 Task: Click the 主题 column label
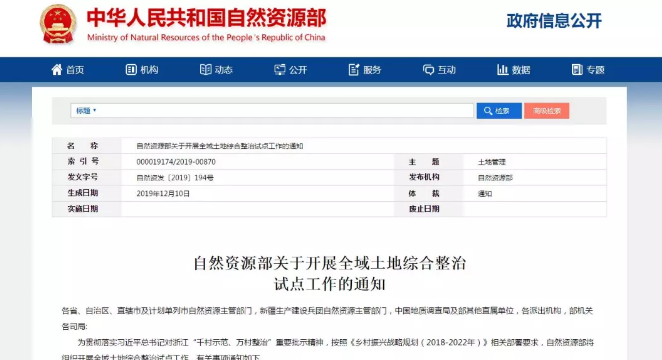[424, 162]
